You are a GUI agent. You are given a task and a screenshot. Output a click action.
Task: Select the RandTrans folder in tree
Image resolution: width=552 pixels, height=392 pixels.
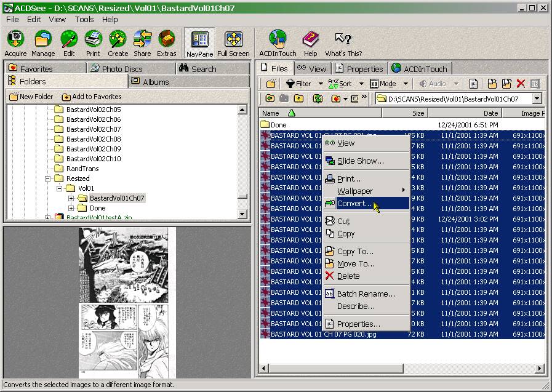coord(82,169)
